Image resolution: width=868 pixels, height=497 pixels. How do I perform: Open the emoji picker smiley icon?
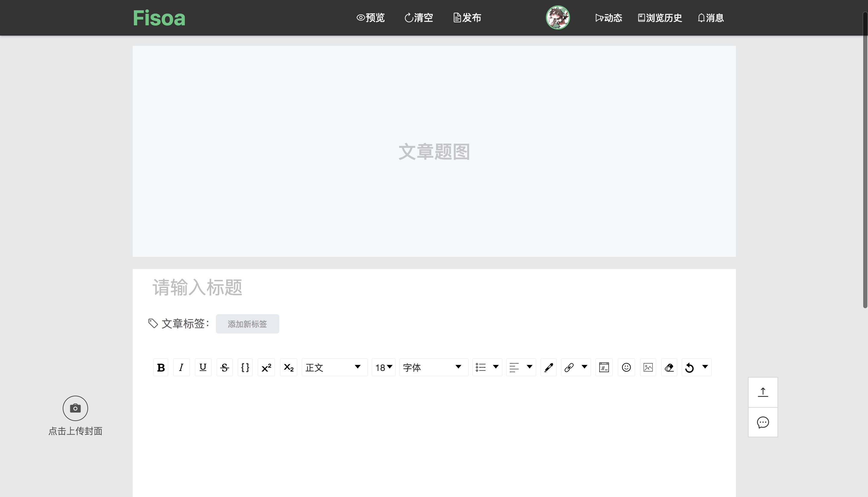point(626,368)
